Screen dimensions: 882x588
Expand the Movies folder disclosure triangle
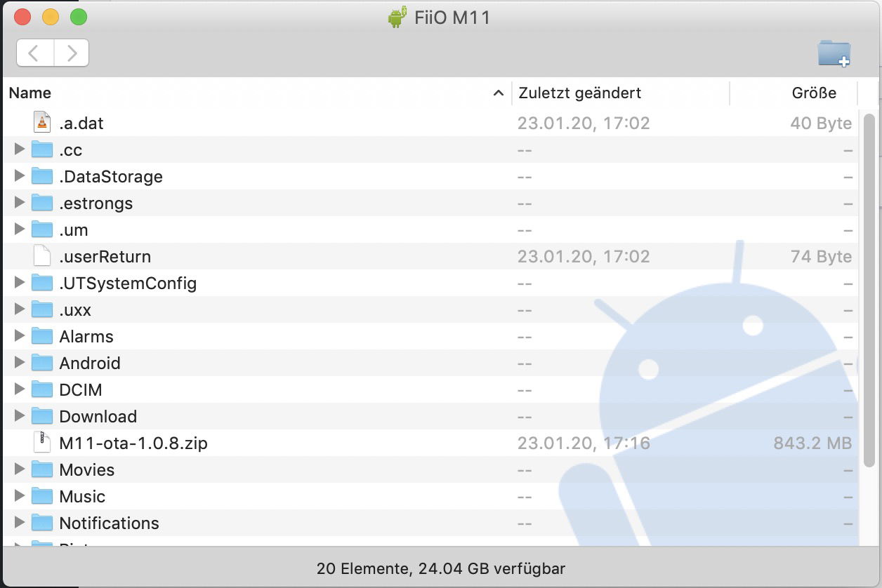coord(20,469)
